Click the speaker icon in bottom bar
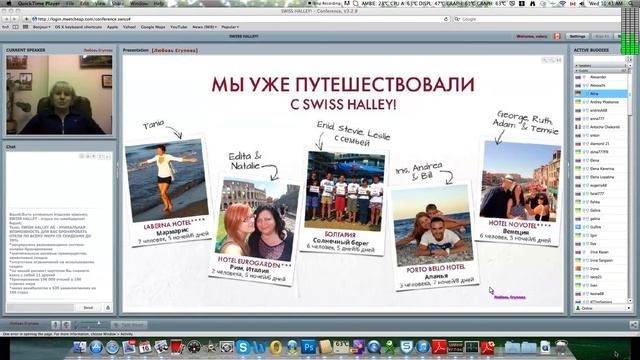The height and width of the screenshot is (360, 640). coord(66,325)
